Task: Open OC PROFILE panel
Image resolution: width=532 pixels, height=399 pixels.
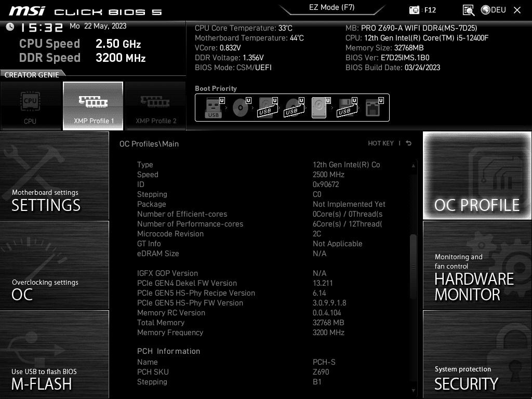Action: pyautogui.click(x=477, y=176)
